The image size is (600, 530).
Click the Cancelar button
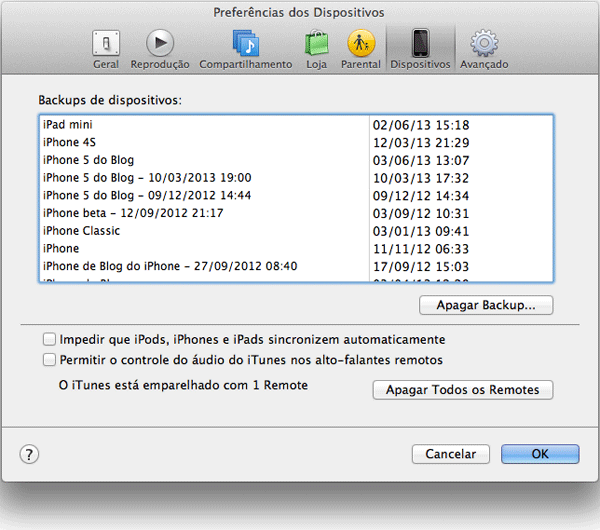click(451, 454)
